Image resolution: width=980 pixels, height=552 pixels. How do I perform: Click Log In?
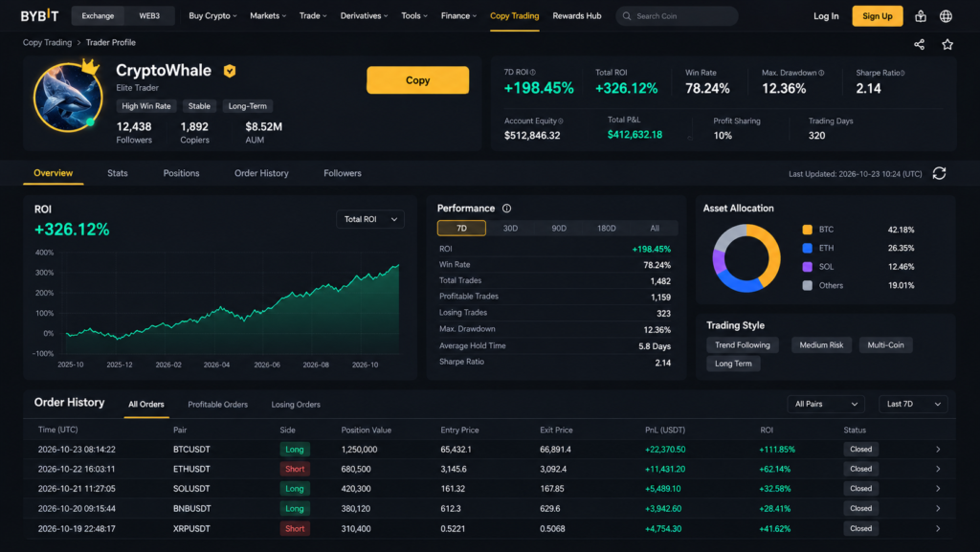tap(826, 16)
